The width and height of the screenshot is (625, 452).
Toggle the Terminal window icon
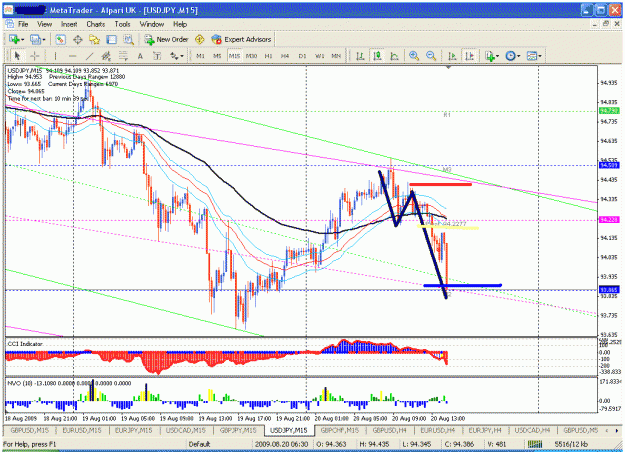coord(111,39)
